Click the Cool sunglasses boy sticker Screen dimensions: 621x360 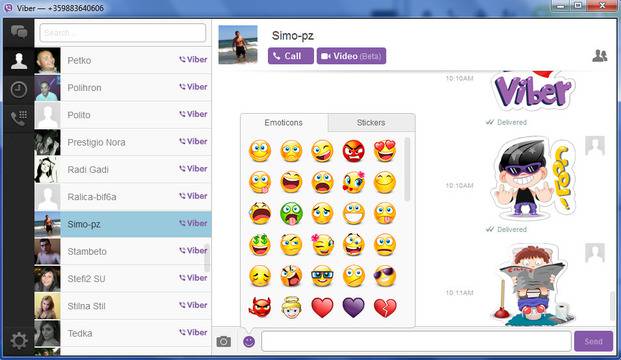point(533,178)
